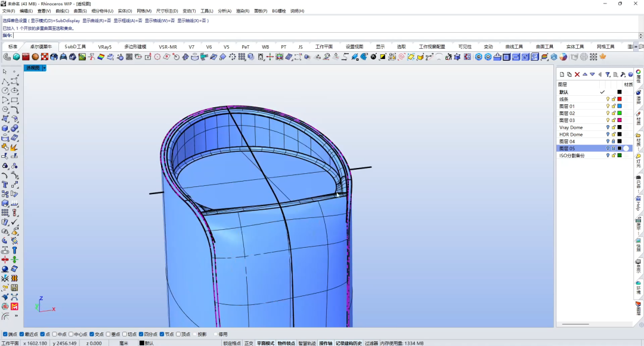Open the viewport title dropdown arrow
644x346 pixels.
(x=44, y=68)
